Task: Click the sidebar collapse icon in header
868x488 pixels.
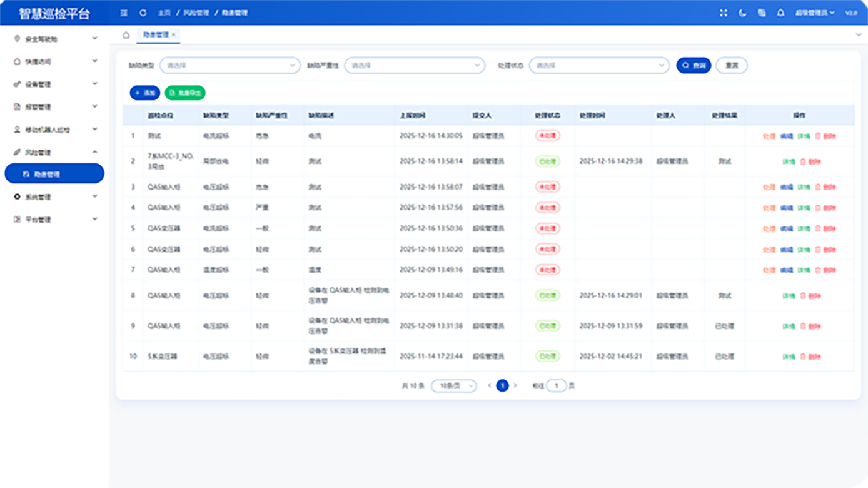Action: click(x=124, y=13)
